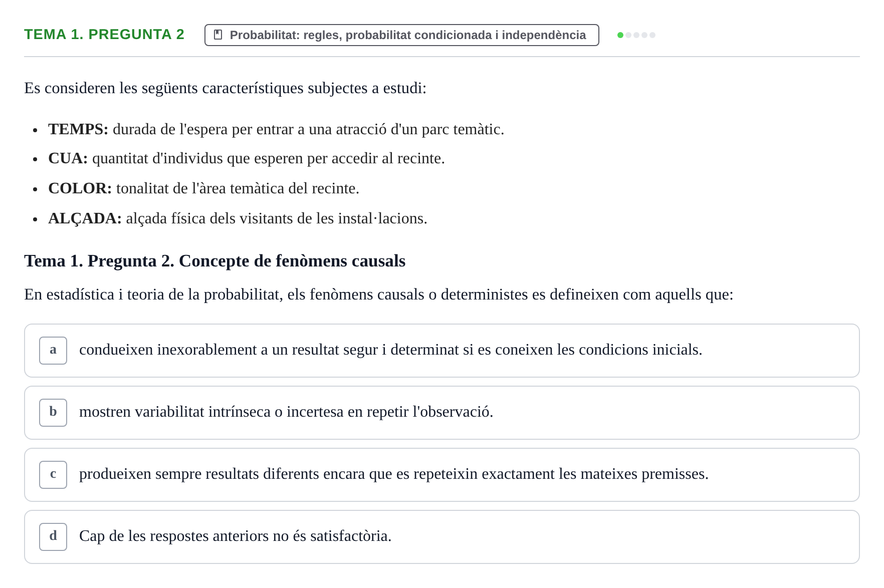The height and width of the screenshot is (588, 884).
Task: Open the Probabilitat topic tag
Action: (401, 35)
